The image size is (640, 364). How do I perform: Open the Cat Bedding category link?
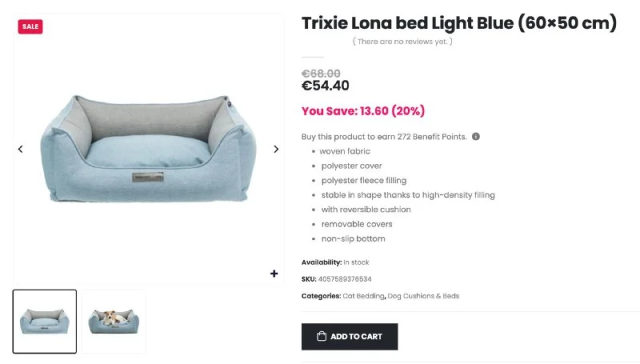point(364,296)
